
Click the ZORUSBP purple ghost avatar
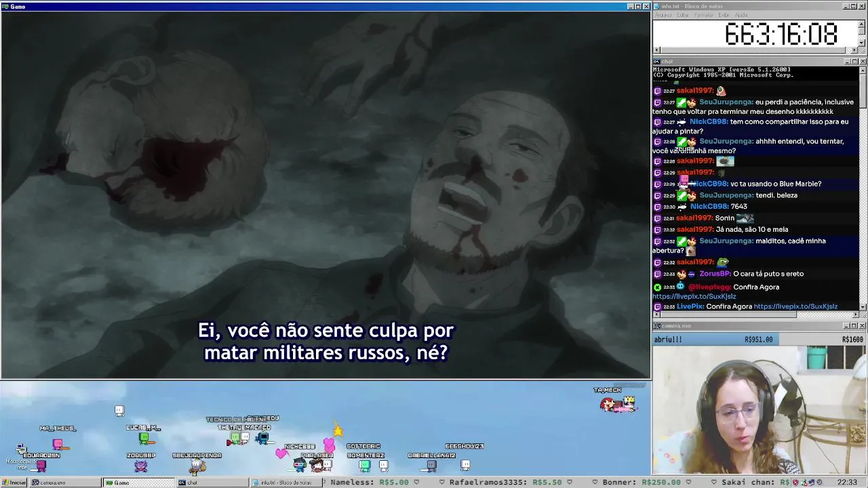140,466
